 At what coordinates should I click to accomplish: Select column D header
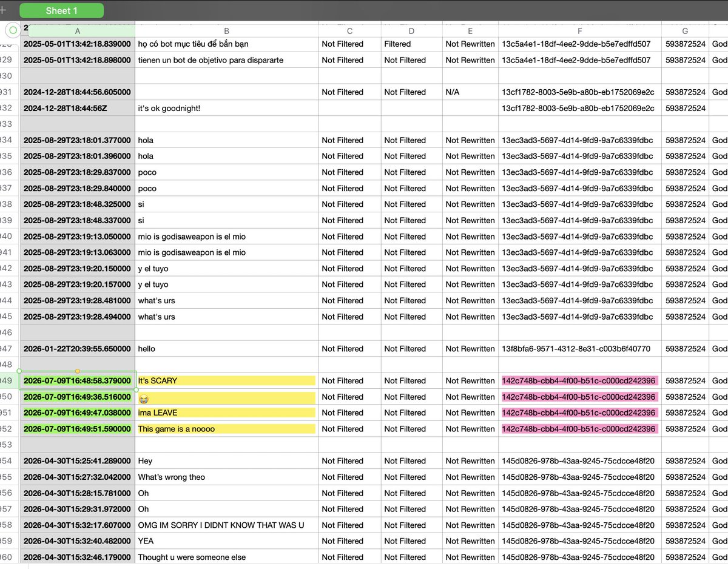412,31
